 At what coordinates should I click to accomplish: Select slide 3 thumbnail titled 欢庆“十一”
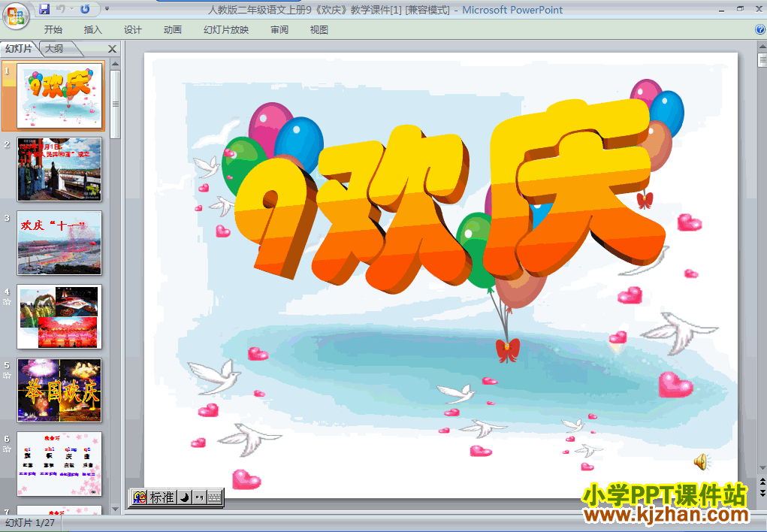[x=59, y=243]
